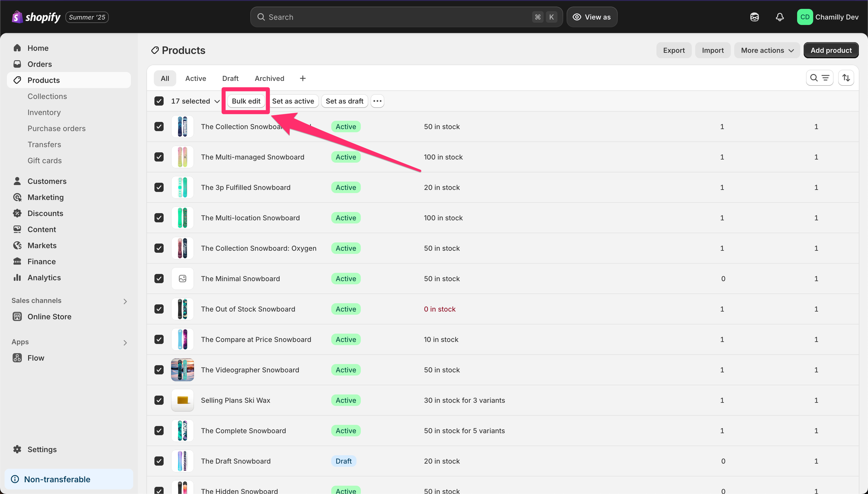This screenshot has height=494, width=868.
Task: Click the Non-transferable info icon
Action: pyautogui.click(x=15, y=479)
